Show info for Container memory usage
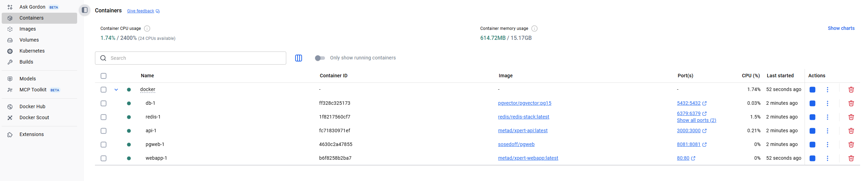The height and width of the screenshot is (181, 868). [534, 29]
